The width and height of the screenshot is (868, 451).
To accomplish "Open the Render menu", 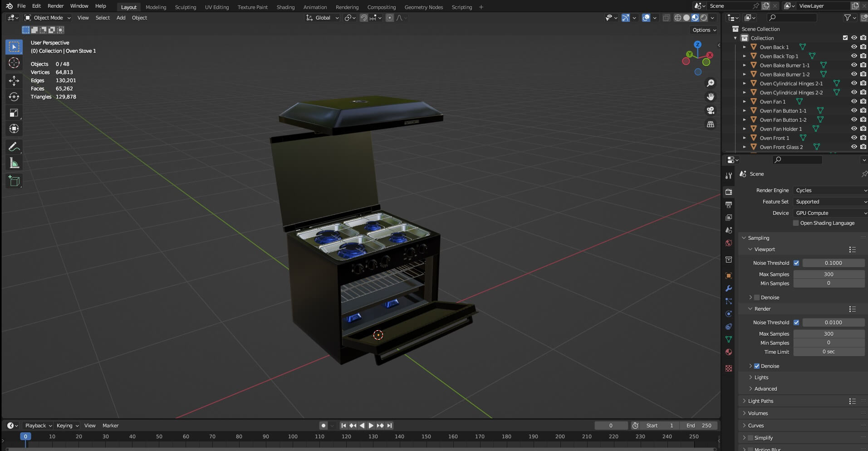I will click(56, 6).
